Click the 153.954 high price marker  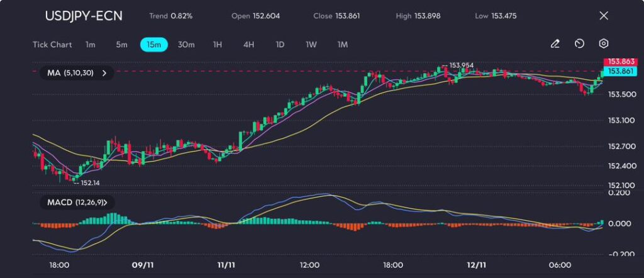click(x=462, y=65)
